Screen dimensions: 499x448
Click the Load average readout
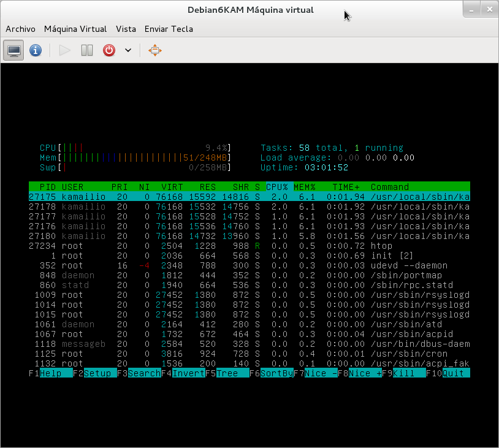coord(337,158)
